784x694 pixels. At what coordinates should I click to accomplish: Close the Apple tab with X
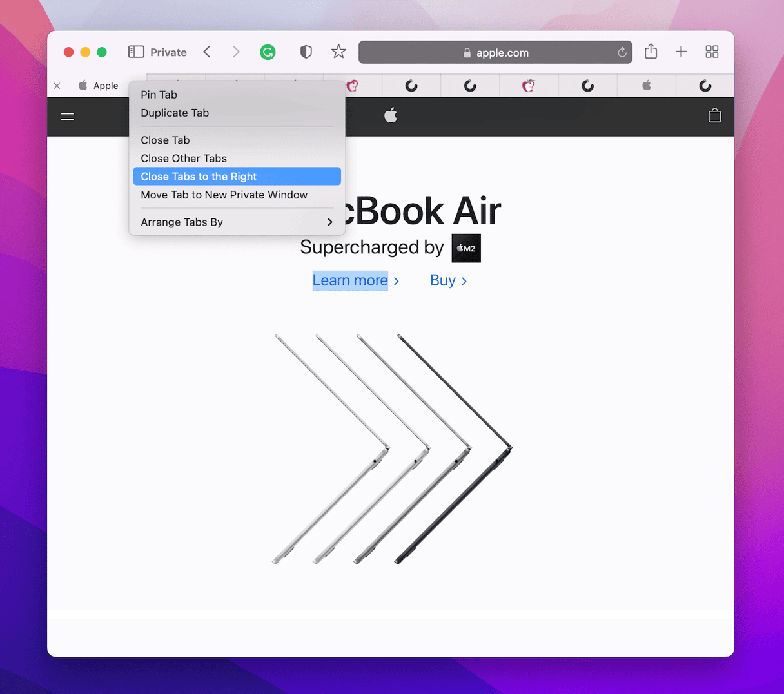click(57, 86)
